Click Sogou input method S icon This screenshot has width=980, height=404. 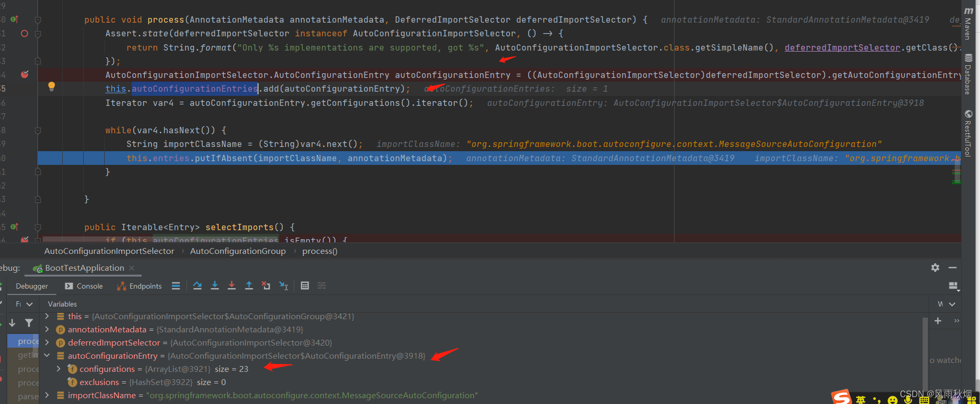[x=841, y=398]
